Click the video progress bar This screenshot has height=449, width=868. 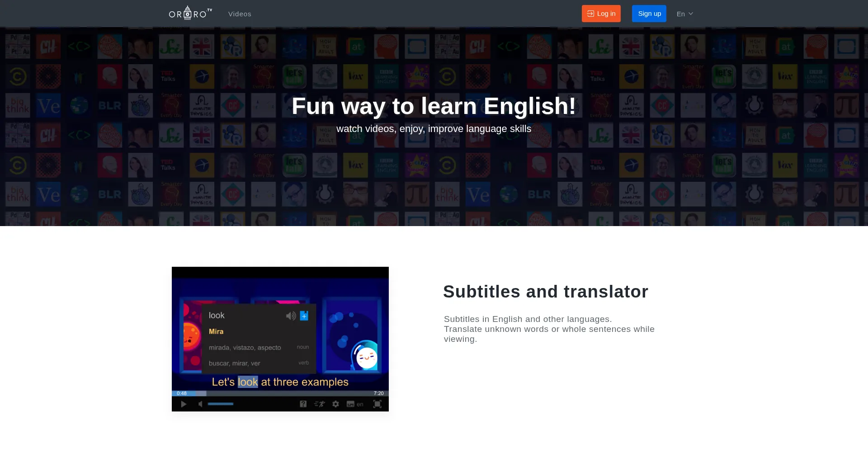[x=280, y=393]
